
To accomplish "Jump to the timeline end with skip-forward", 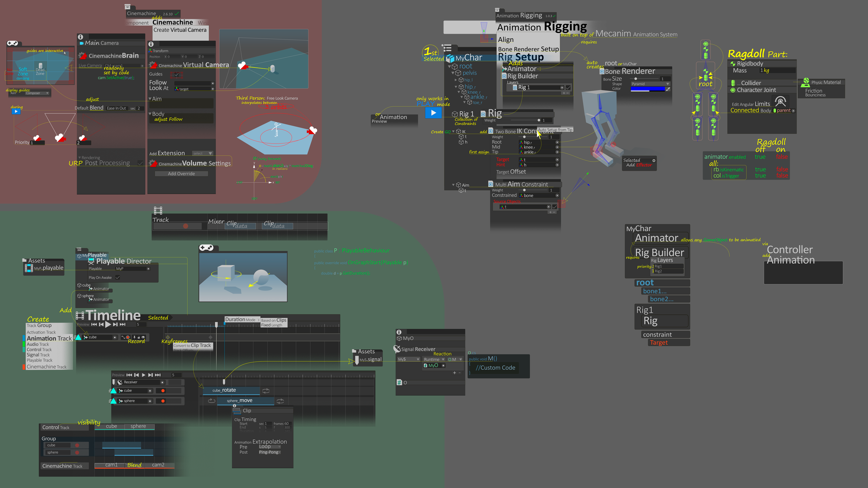I will pos(123,324).
